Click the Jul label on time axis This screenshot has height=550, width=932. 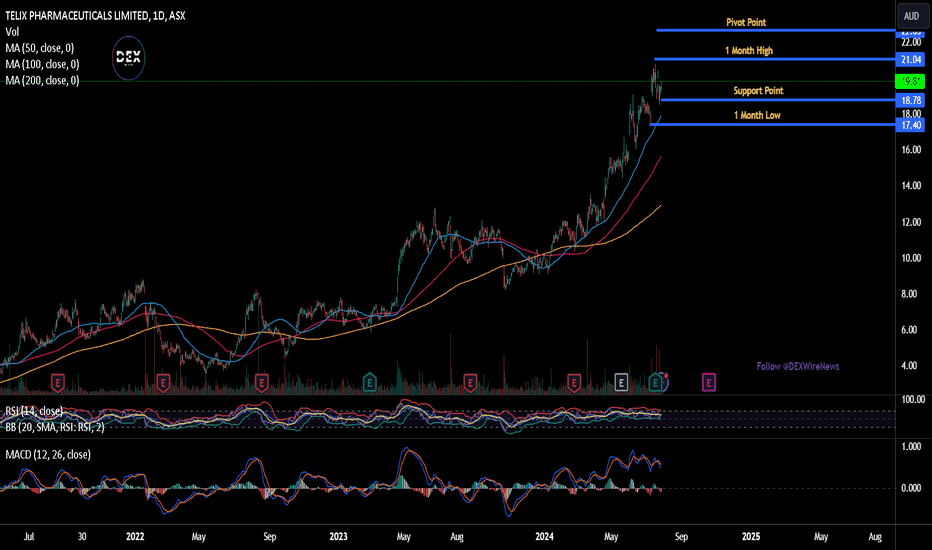tap(29, 536)
